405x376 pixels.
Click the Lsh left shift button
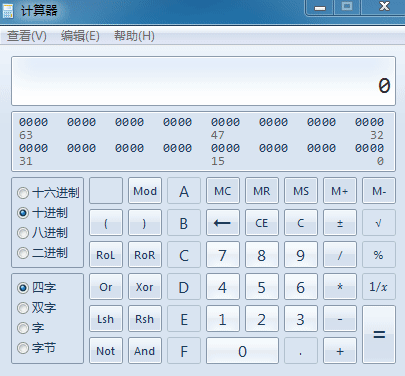point(106,319)
